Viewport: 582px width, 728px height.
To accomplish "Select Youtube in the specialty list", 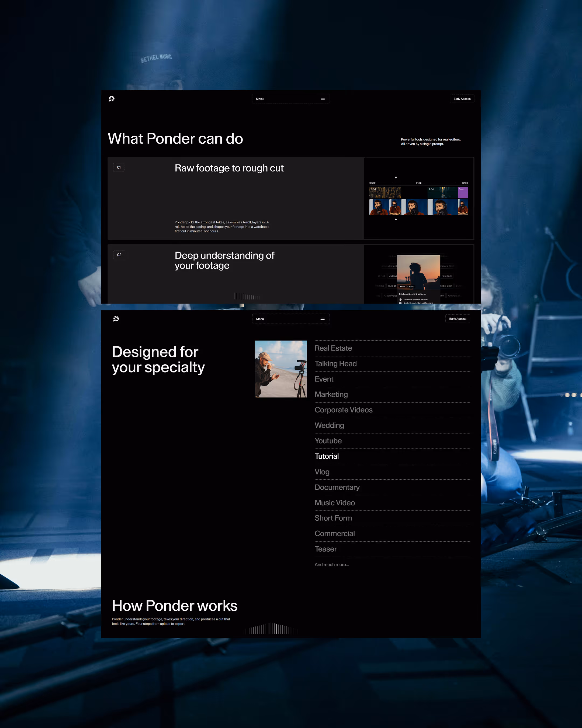I will pos(328,441).
